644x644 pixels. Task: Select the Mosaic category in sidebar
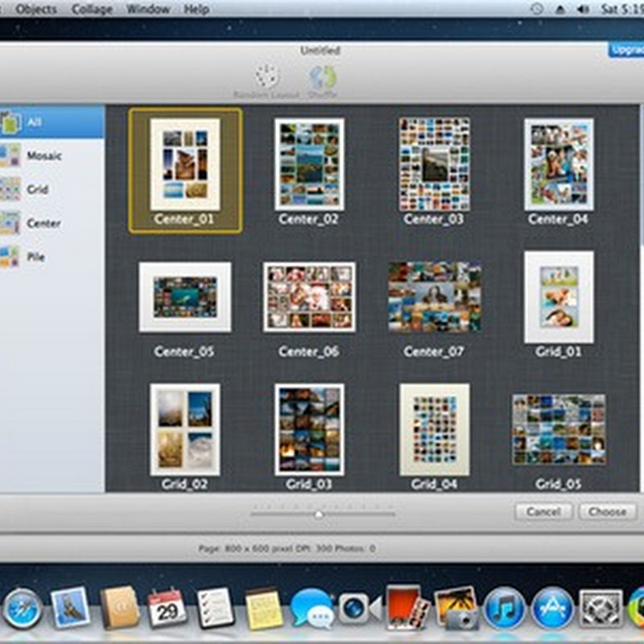click(44, 155)
